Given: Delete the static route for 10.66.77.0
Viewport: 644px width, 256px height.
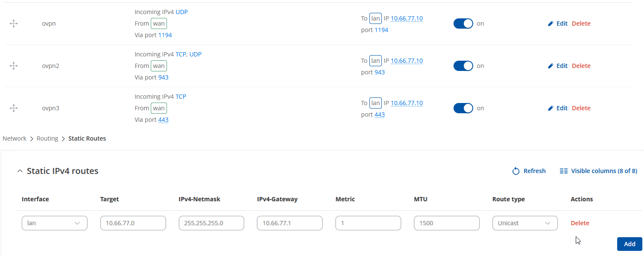Looking at the screenshot, I should (x=580, y=223).
